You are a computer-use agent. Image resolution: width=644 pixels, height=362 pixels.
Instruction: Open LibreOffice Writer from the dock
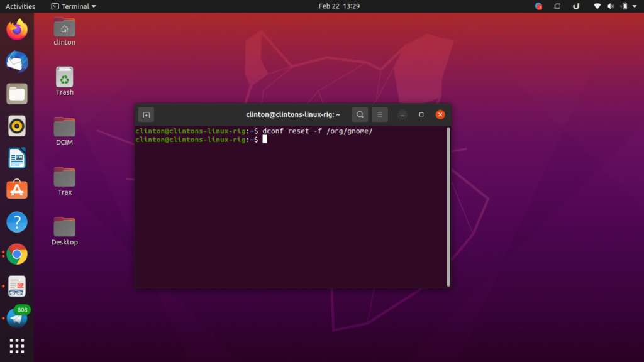click(x=17, y=158)
